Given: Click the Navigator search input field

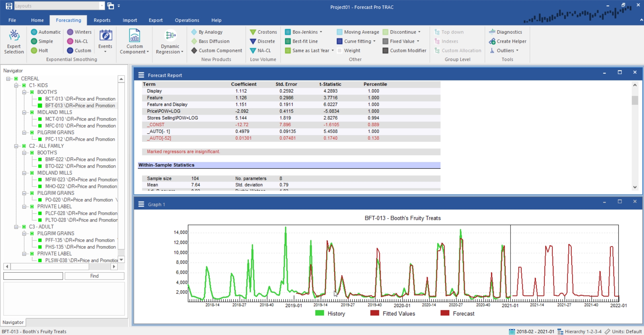Looking at the screenshot, I should click(33, 276).
